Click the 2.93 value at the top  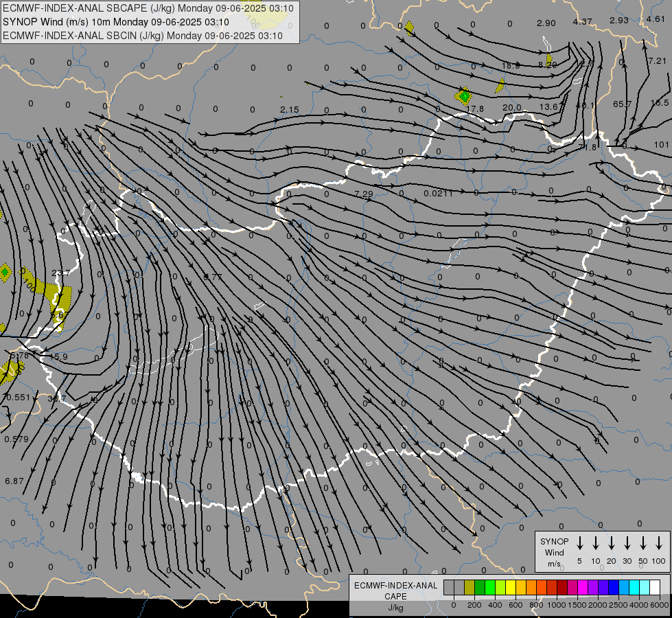tap(619, 20)
